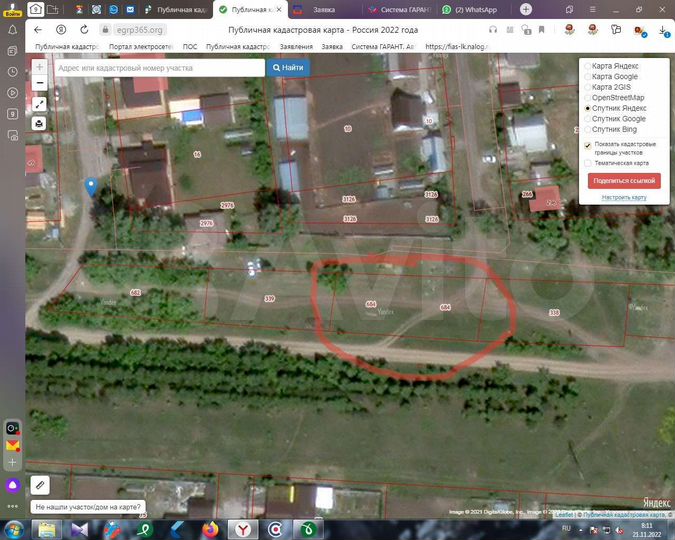Open Заявления bookmark
This screenshot has width=675, height=540.
pos(296,47)
